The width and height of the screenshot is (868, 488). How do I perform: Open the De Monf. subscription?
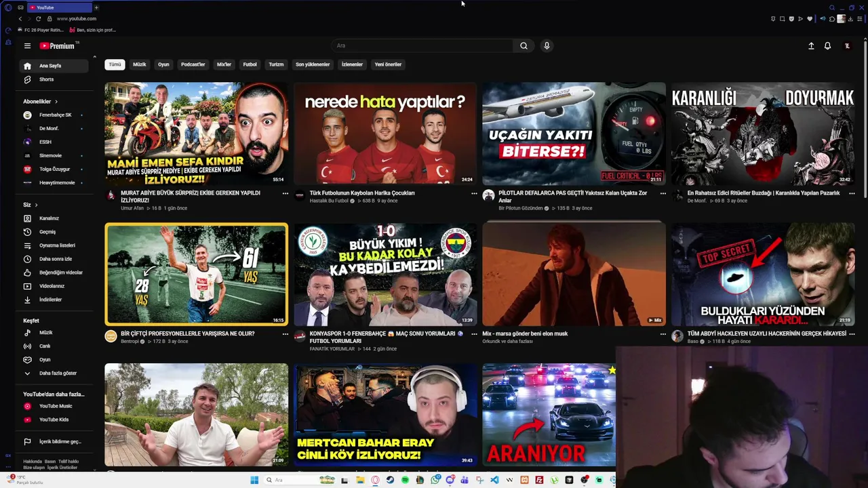[x=54, y=129]
